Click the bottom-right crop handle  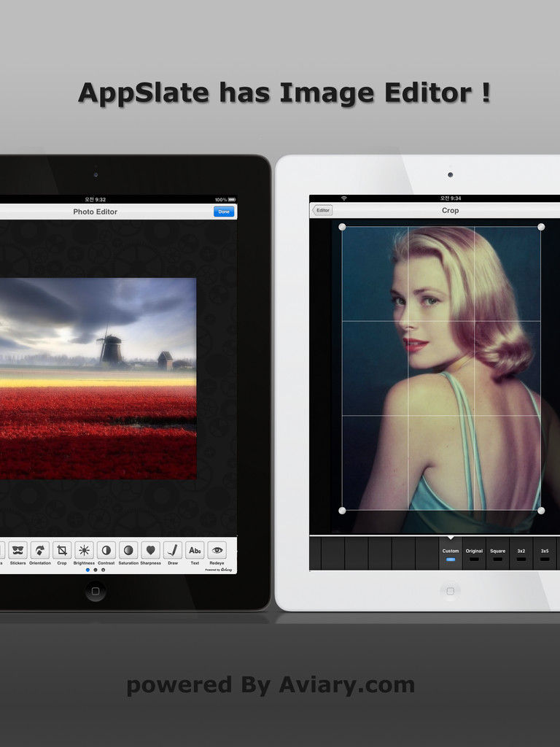tap(541, 511)
